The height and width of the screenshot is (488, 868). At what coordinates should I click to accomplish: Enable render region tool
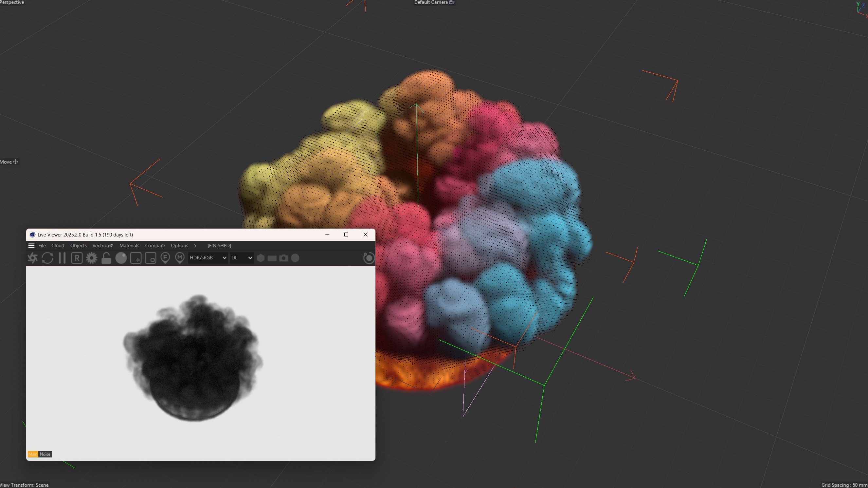pyautogui.click(x=136, y=258)
